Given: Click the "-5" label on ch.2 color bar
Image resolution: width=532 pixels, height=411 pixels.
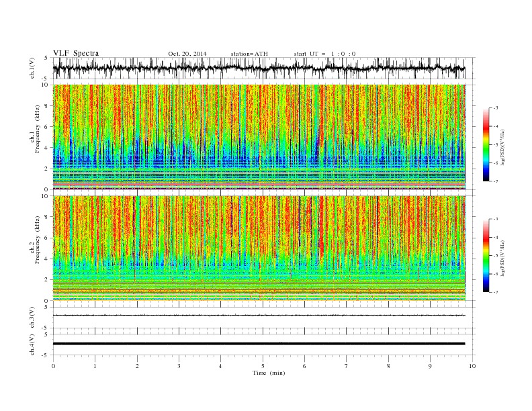Looking at the screenshot, I should pos(496,256).
